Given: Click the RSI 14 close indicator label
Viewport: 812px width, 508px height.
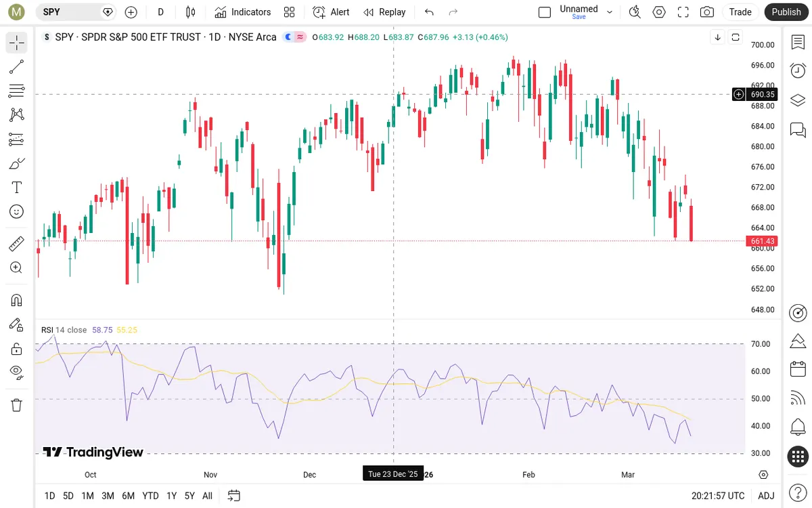Looking at the screenshot, I should pos(64,330).
